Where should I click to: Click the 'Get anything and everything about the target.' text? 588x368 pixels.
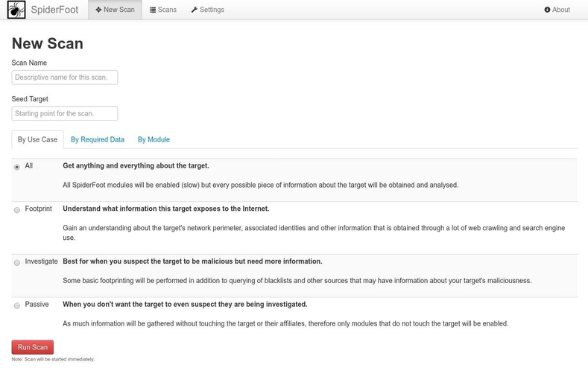[x=136, y=165]
